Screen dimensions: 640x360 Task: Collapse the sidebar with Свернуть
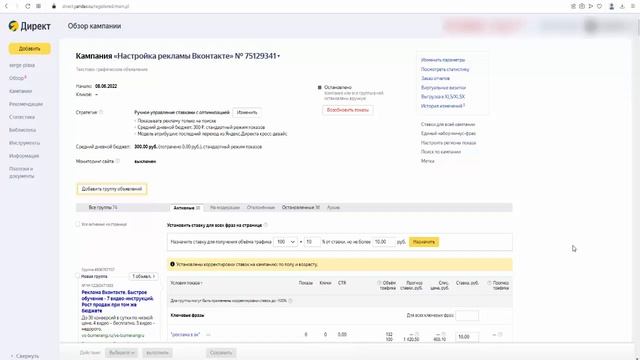tap(24, 356)
